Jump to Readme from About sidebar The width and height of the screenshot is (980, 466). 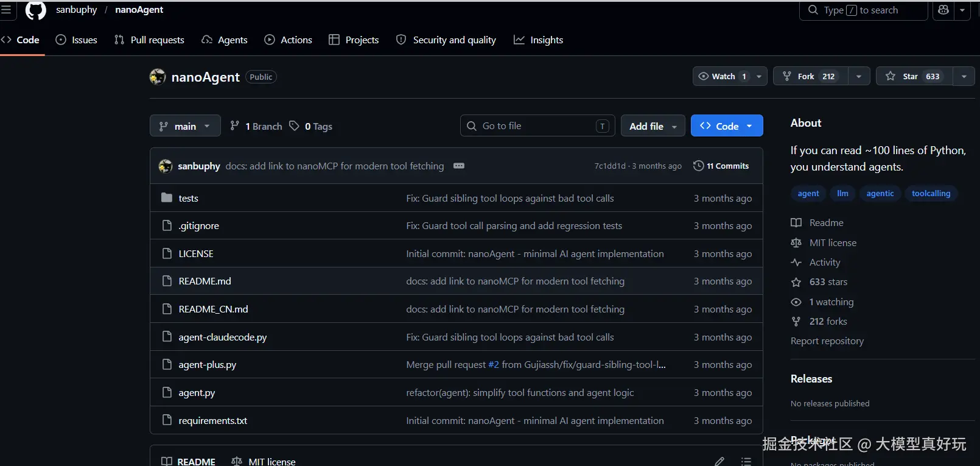tap(817, 222)
